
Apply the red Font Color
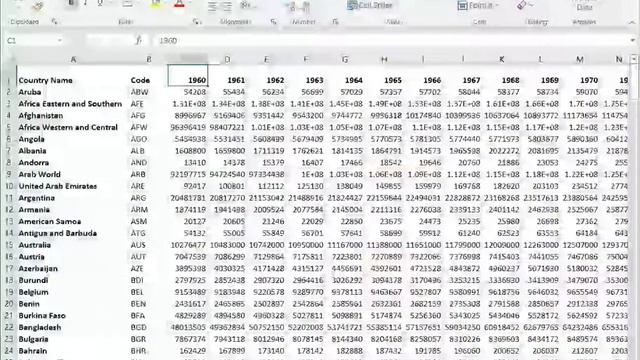[x=179, y=4]
